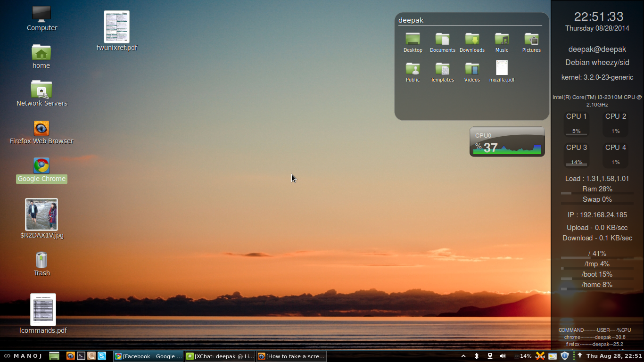Click the IP : 192.168.24.185 text
The height and width of the screenshot is (362, 644).
[x=597, y=215]
